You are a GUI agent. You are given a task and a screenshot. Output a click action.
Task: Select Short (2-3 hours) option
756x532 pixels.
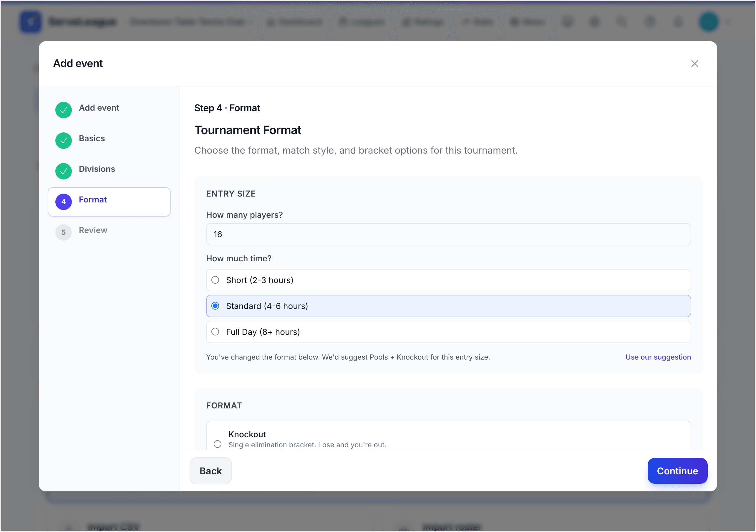(x=448, y=280)
